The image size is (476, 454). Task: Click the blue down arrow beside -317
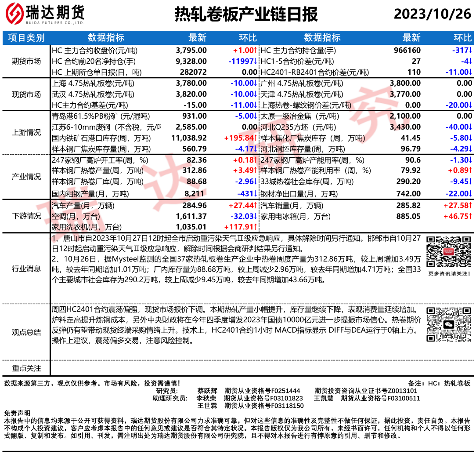coord(470,51)
